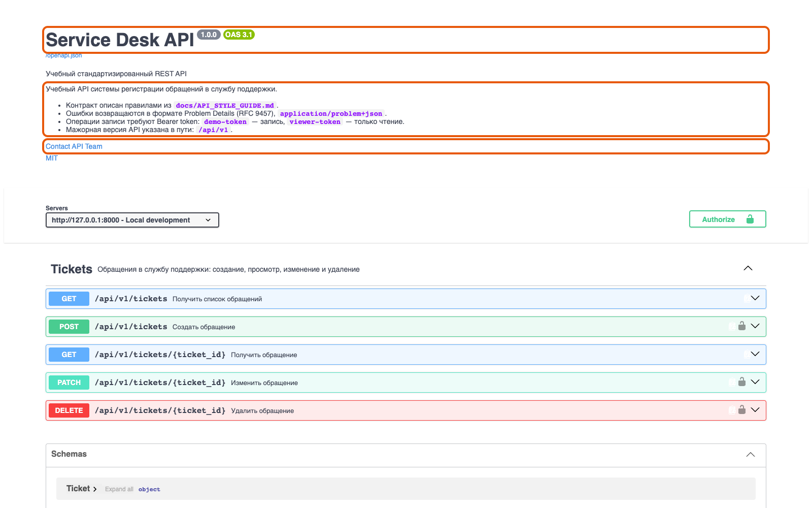This screenshot has height=508, width=812.
Task: Click 'Получить список обращений' summary text
Action: click(x=217, y=299)
